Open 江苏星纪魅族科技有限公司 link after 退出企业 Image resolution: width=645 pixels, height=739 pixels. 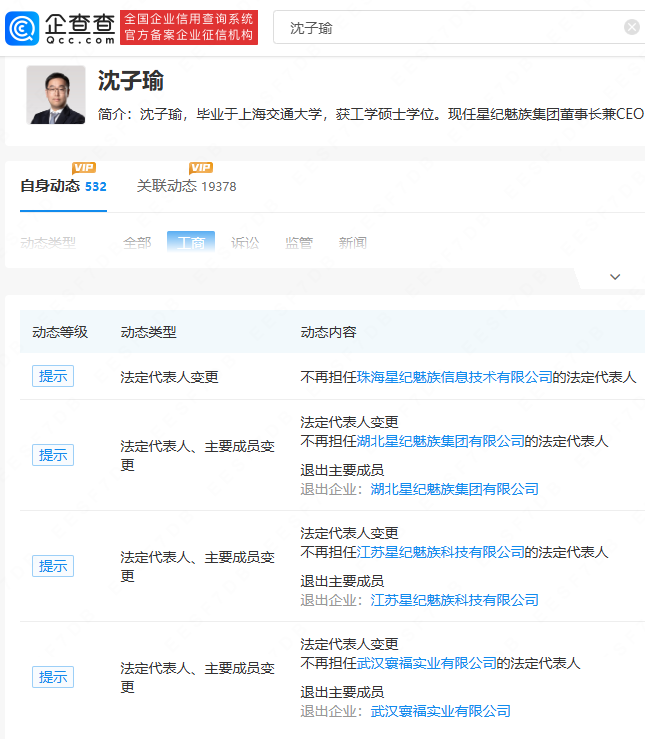point(454,600)
